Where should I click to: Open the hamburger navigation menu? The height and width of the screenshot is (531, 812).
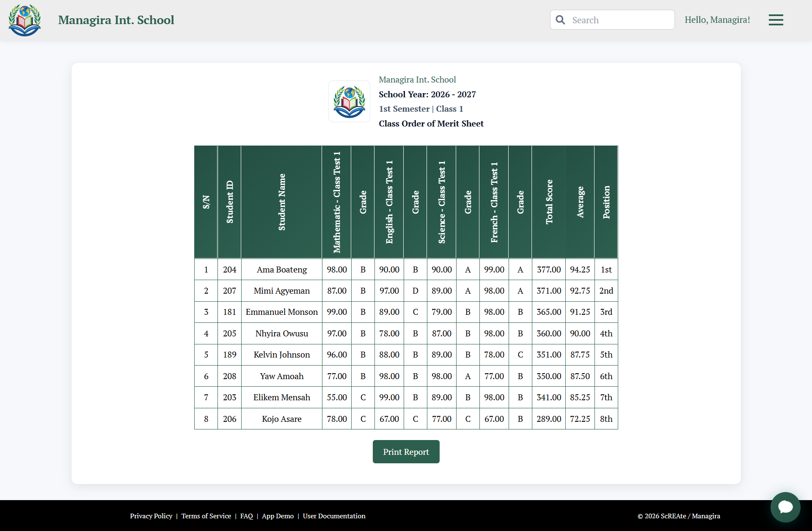[x=776, y=19]
